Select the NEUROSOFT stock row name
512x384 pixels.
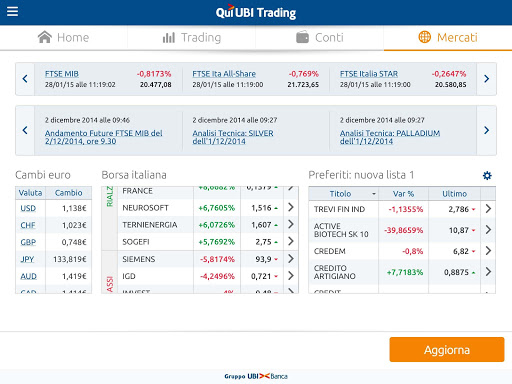145,208
